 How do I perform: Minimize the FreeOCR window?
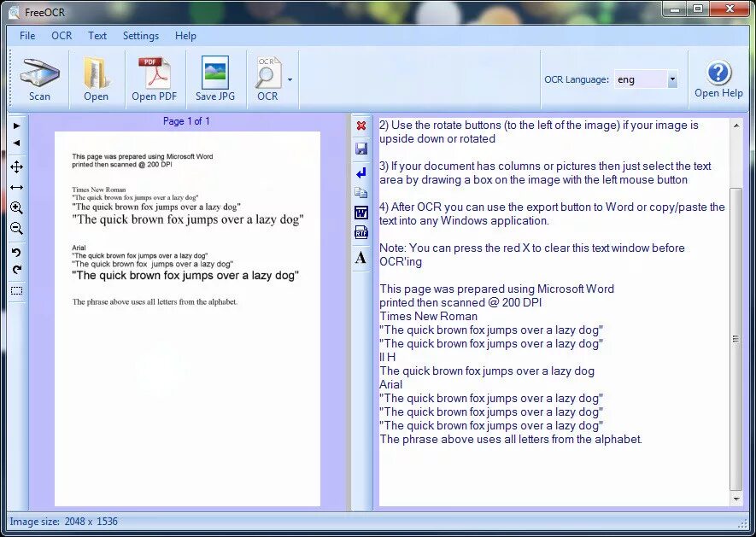675,9
